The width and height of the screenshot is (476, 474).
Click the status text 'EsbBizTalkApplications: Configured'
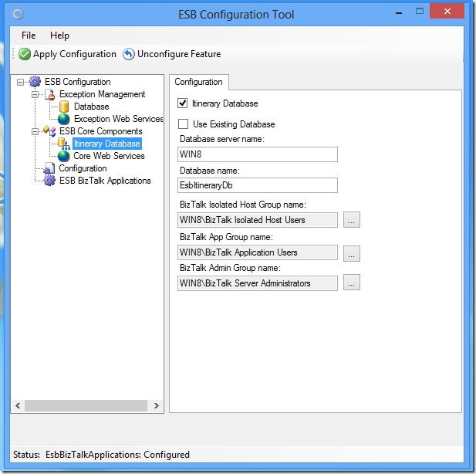(x=117, y=455)
